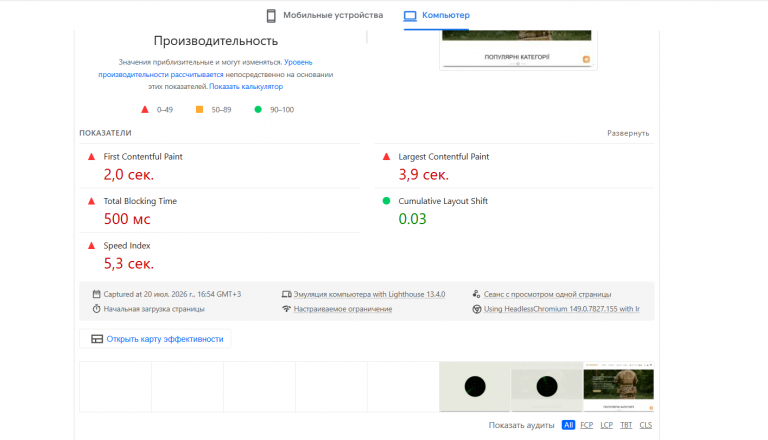Screen dimensions: 768x440
Task: Switch to the Мобильные устройства tab
Action: [324, 15]
